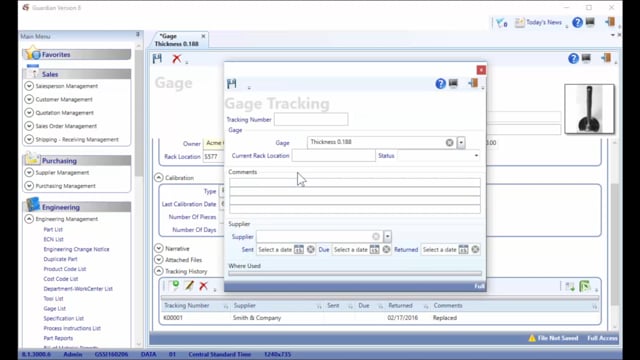Click the Tracking Number input field
The width and height of the screenshot is (640, 360).
click(311, 120)
